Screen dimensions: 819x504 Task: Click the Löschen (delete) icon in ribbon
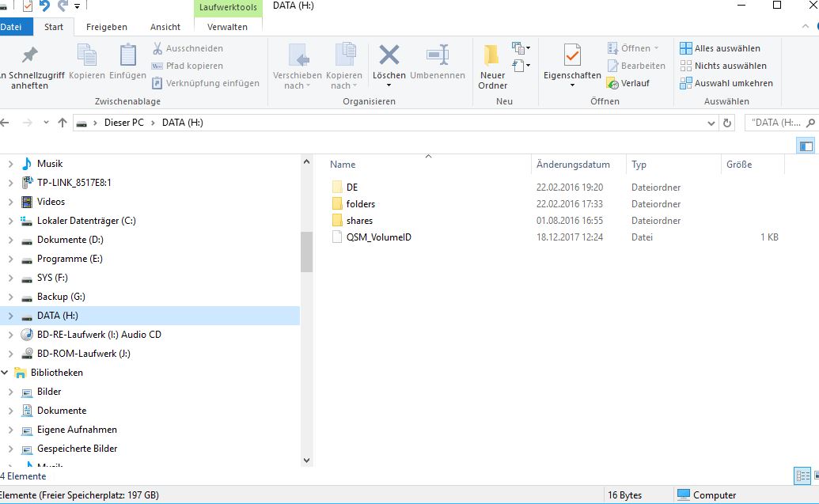pyautogui.click(x=389, y=57)
